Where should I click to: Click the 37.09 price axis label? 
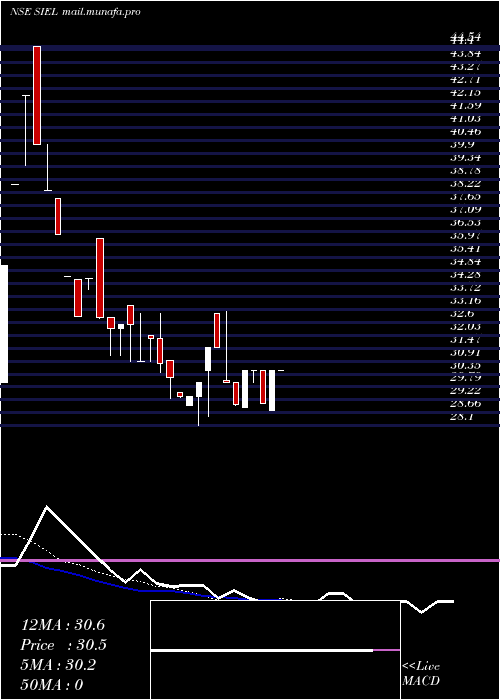click(465, 209)
